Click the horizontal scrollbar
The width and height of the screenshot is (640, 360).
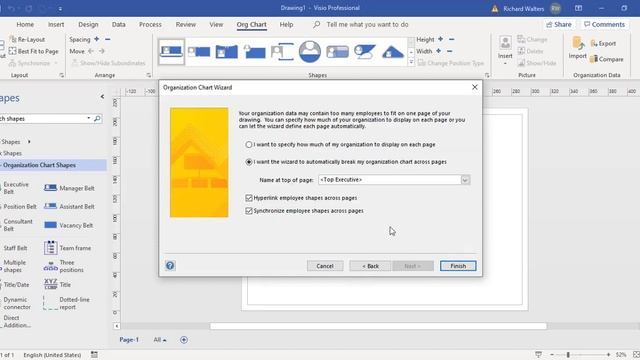click(378, 326)
